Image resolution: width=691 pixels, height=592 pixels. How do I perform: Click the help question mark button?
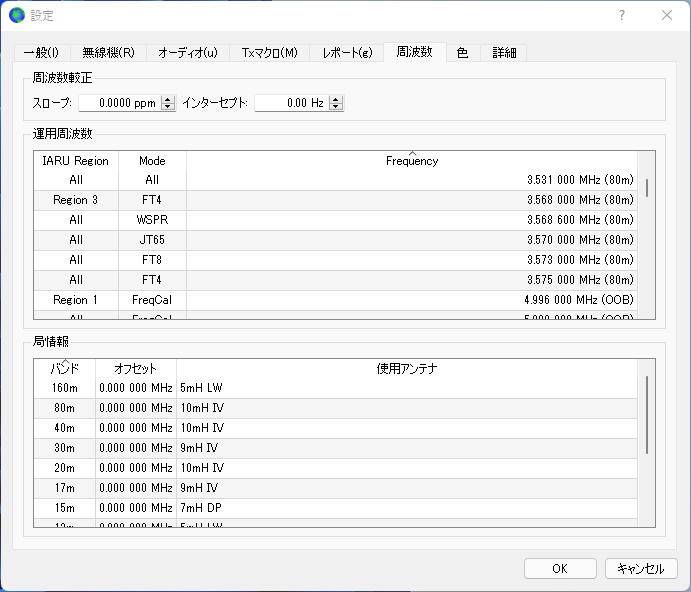click(621, 15)
